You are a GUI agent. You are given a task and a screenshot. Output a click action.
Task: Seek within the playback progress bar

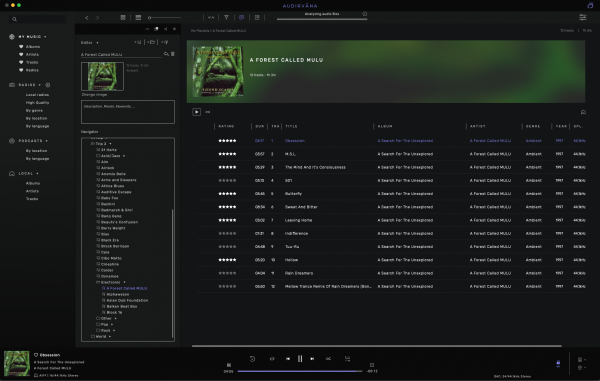(300, 371)
